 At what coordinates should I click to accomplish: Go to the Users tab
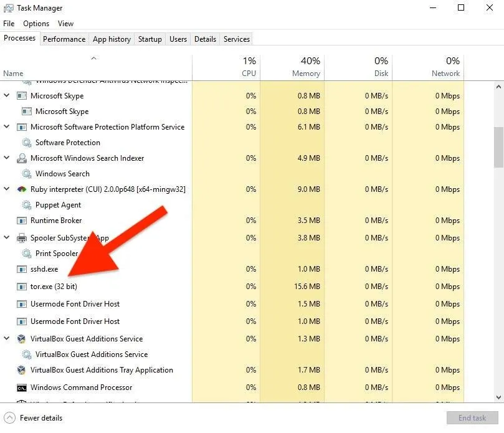[178, 39]
